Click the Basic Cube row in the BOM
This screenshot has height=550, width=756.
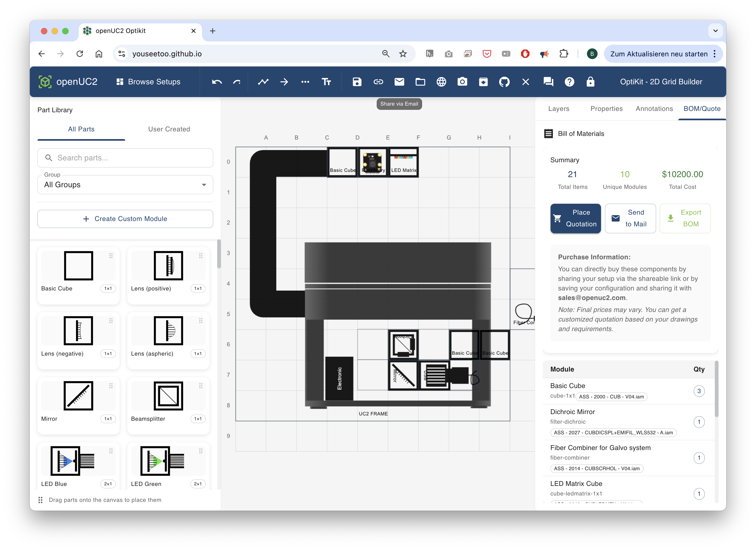(x=628, y=391)
